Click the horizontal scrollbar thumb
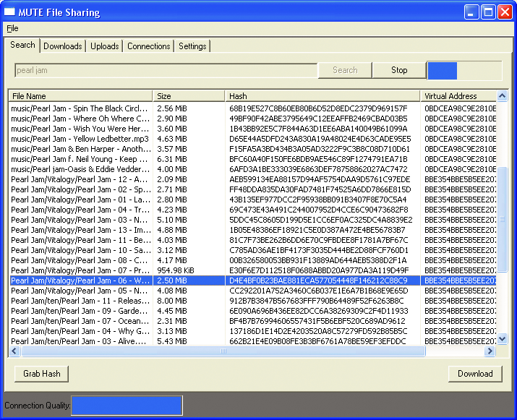 pos(223,351)
